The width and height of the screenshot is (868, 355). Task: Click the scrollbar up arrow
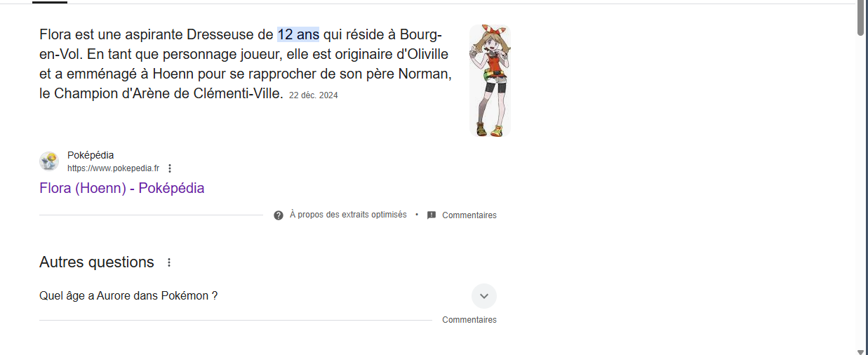click(861, 4)
